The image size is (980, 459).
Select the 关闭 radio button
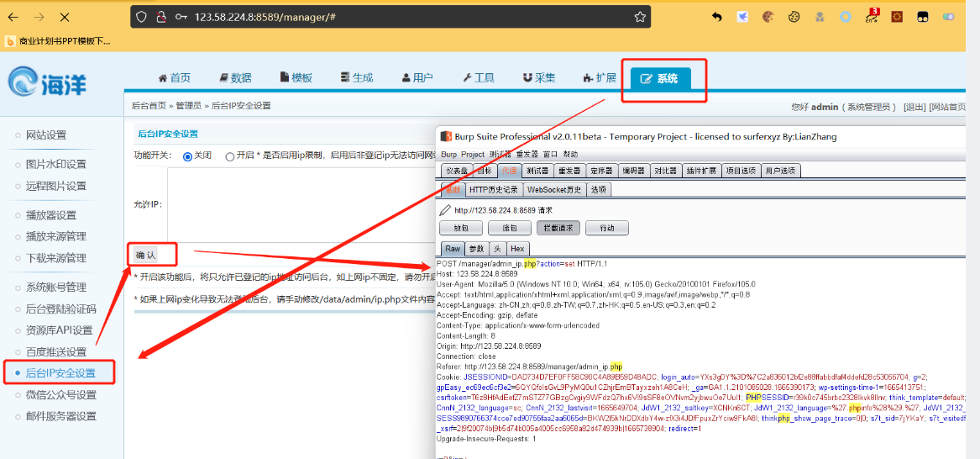[187, 156]
